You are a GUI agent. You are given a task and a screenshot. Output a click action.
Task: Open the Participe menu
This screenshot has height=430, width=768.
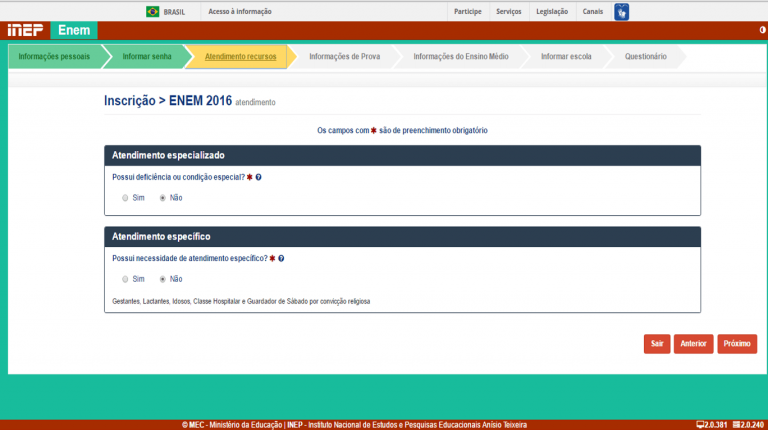[x=467, y=11]
